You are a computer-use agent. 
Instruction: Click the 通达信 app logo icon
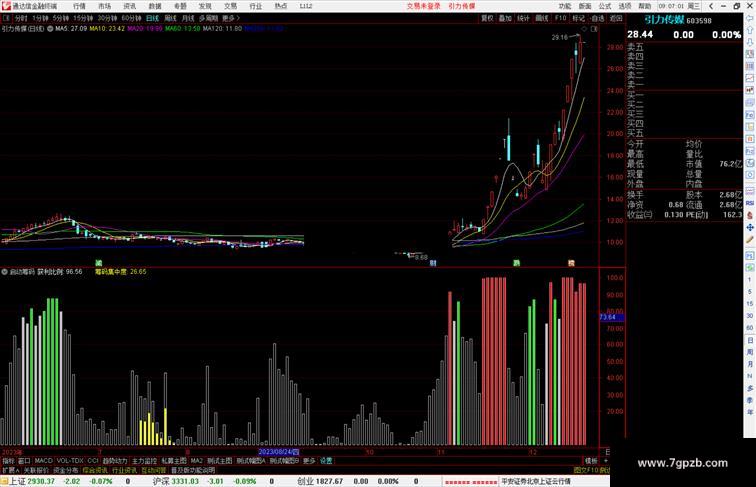pyautogui.click(x=6, y=6)
